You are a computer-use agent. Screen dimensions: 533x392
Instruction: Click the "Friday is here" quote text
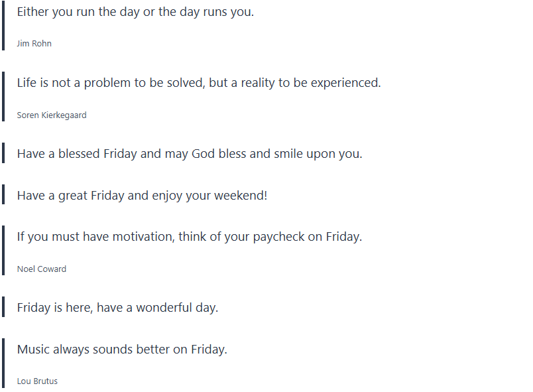(117, 308)
